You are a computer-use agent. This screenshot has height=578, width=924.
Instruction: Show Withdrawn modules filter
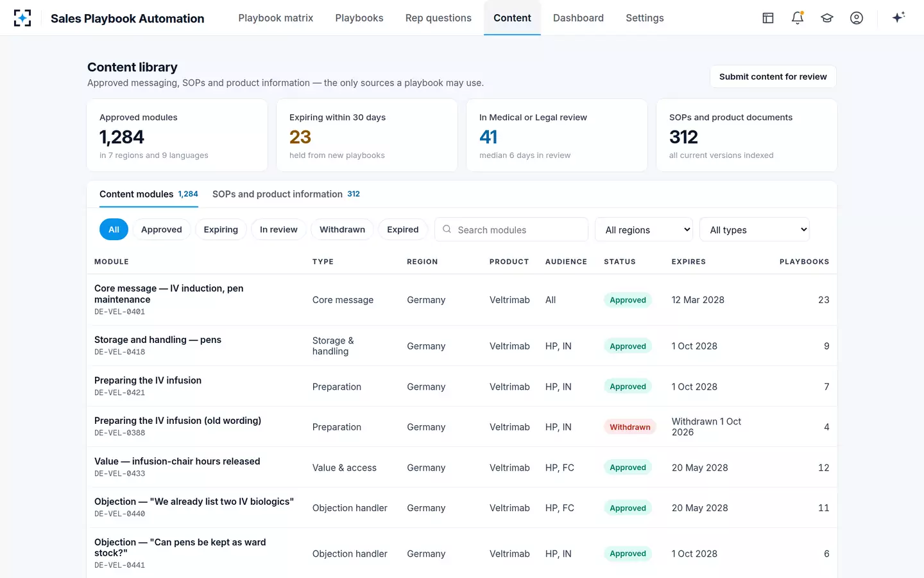342,229
